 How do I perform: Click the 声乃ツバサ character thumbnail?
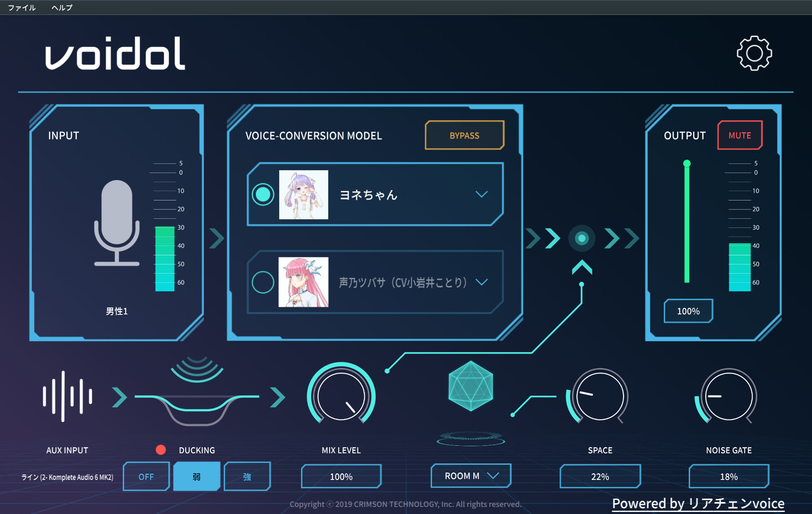pyautogui.click(x=303, y=282)
